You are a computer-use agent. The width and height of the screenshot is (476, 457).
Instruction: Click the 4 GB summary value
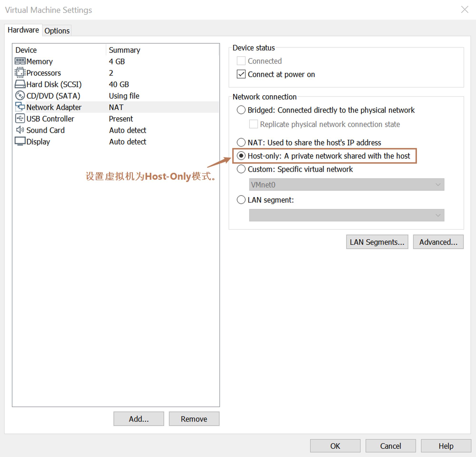click(117, 61)
